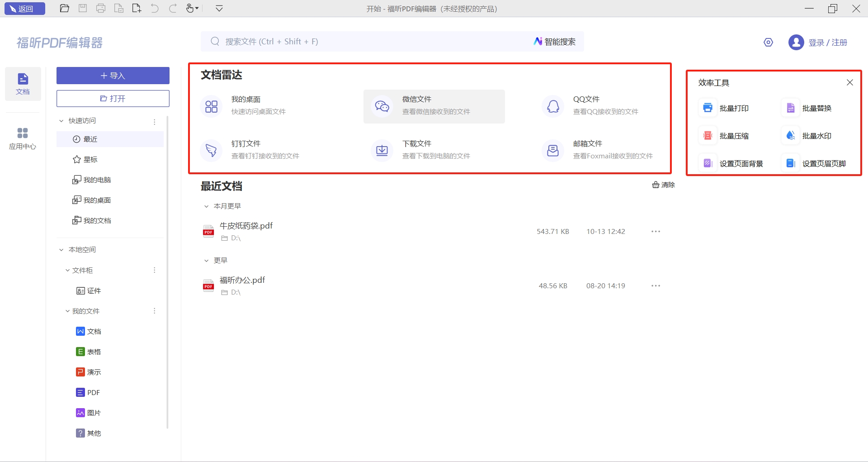Click the 返回 back button

[x=25, y=9]
